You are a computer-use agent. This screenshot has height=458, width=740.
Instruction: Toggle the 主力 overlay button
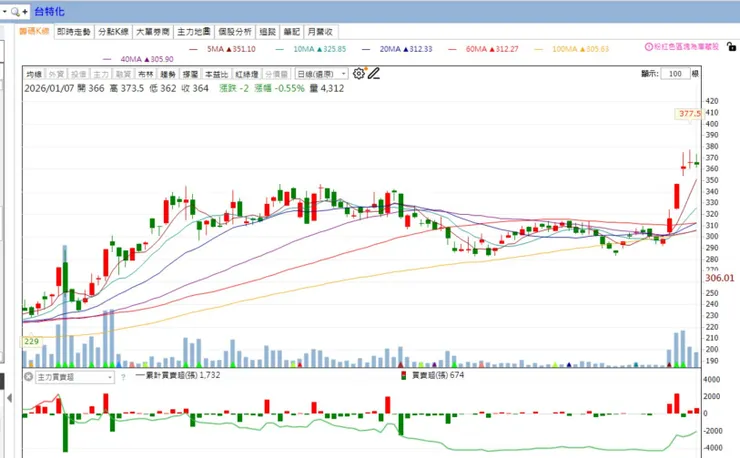click(101, 74)
